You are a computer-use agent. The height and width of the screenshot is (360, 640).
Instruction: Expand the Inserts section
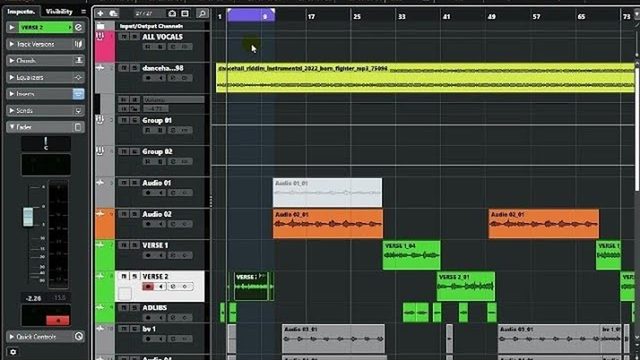(x=12, y=94)
